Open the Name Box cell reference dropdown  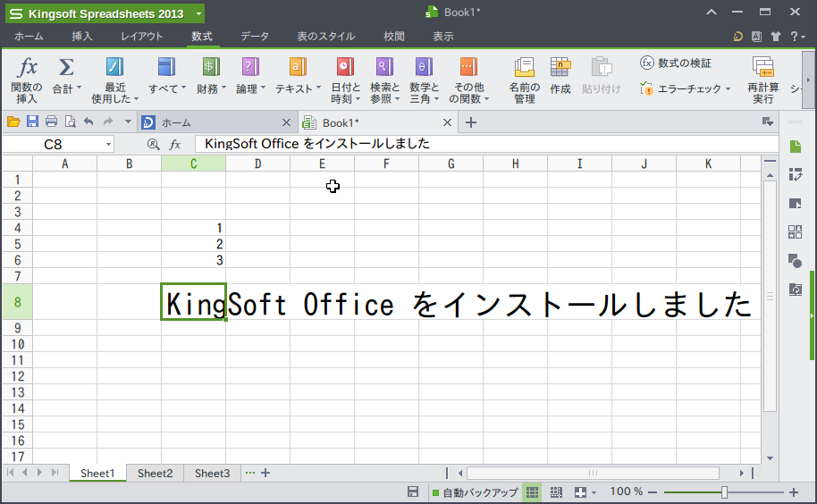[x=108, y=144]
